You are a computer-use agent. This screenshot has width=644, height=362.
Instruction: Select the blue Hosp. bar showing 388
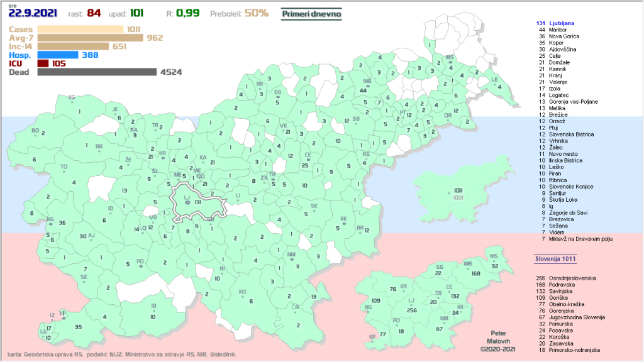(x=58, y=55)
